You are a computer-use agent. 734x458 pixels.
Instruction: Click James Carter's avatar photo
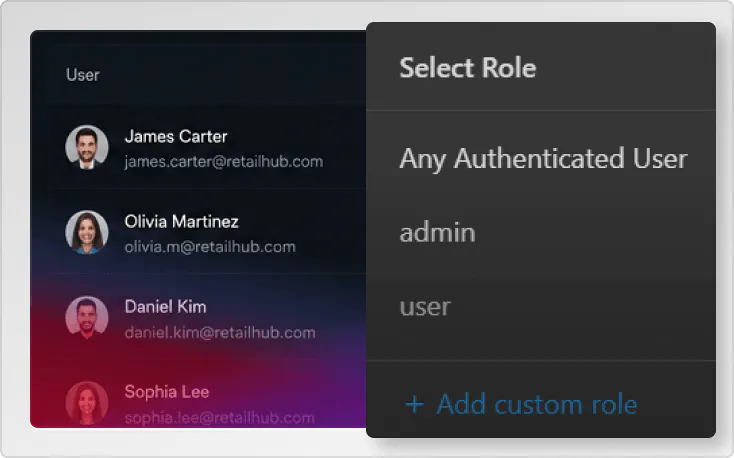tap(87, 147)
